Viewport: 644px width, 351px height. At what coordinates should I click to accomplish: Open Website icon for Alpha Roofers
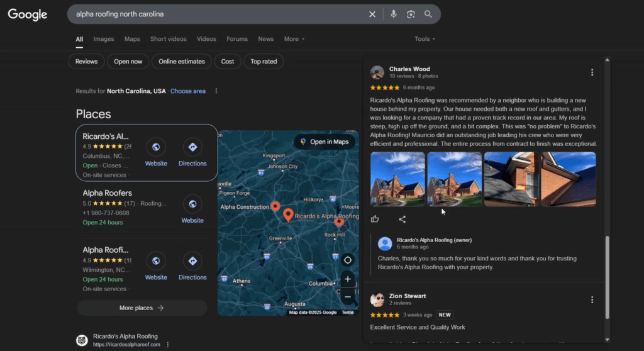[192, 204]
